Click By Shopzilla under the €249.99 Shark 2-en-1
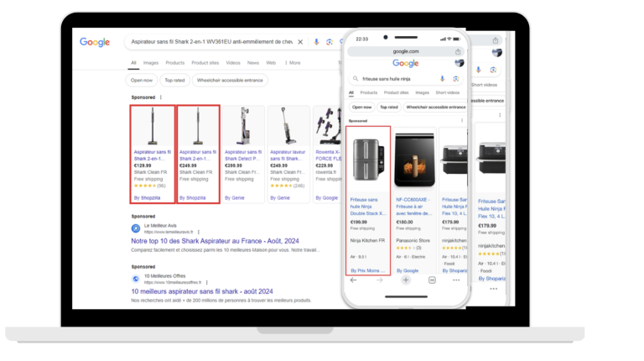The height and width of the screenshot is (361, 644). tap(192, 198)
